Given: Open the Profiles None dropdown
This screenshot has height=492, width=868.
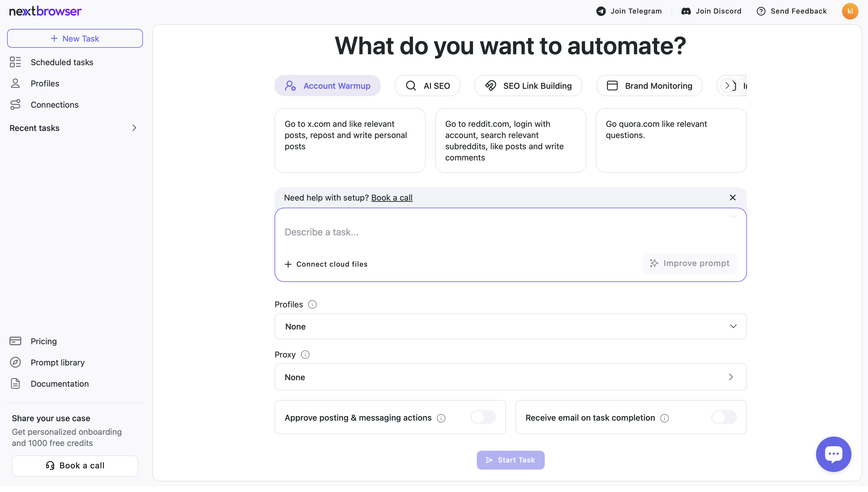Looking at the screenshot, I should tap(510, 327).
